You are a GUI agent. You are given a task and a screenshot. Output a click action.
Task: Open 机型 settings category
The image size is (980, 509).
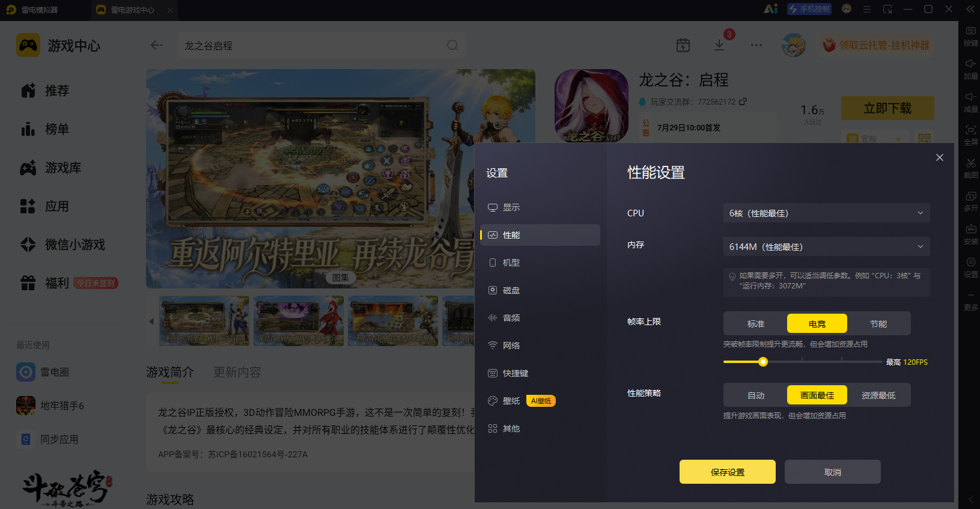tap(540, 263)
